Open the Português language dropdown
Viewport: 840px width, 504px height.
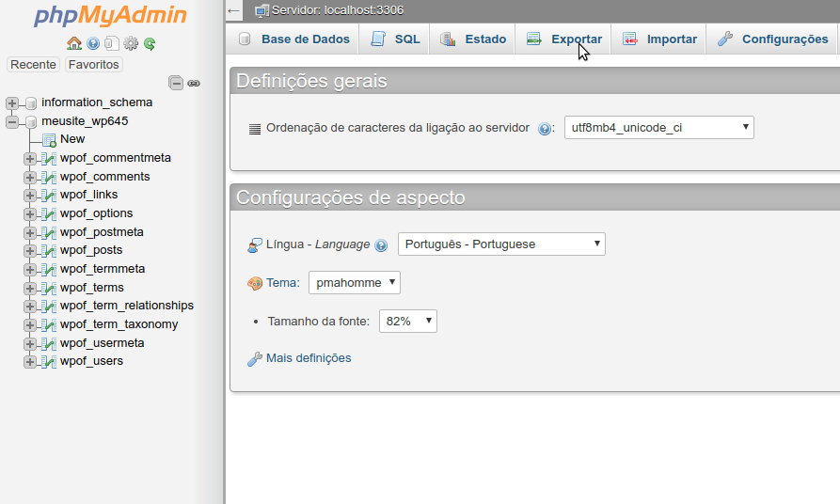[x=501, y=244]
